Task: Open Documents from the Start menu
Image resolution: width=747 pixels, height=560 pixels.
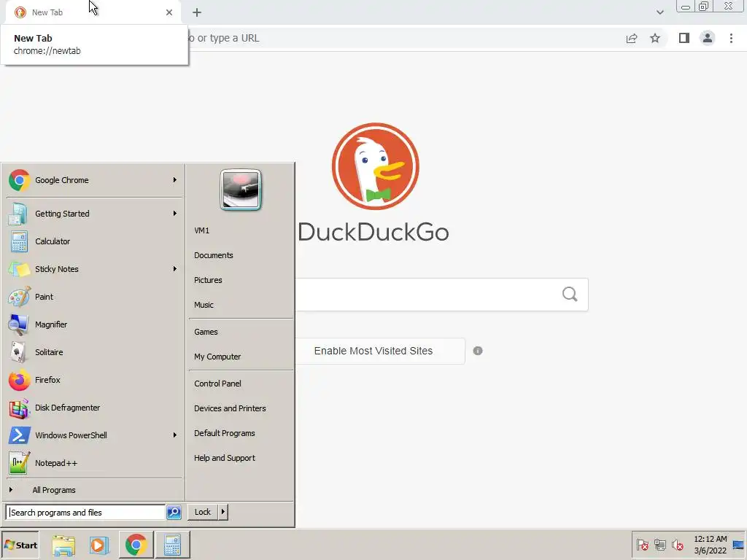Action: click(214, 255)
